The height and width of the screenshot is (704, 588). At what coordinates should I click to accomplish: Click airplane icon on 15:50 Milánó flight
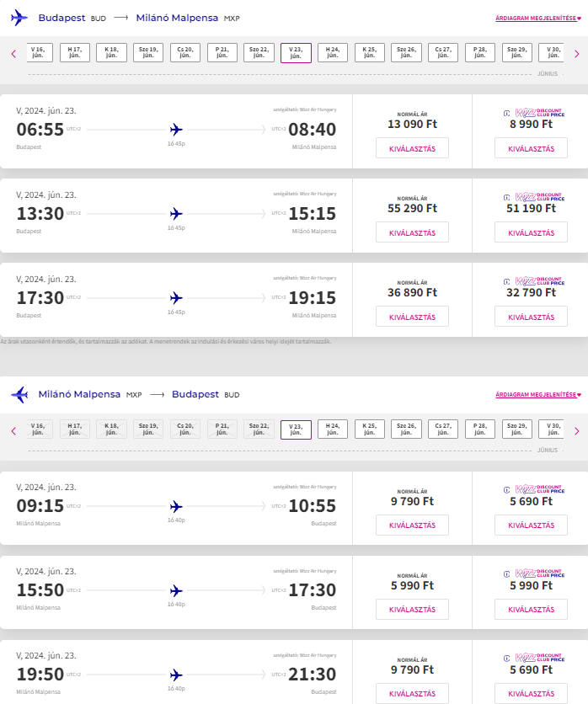(x=176, y=590)
